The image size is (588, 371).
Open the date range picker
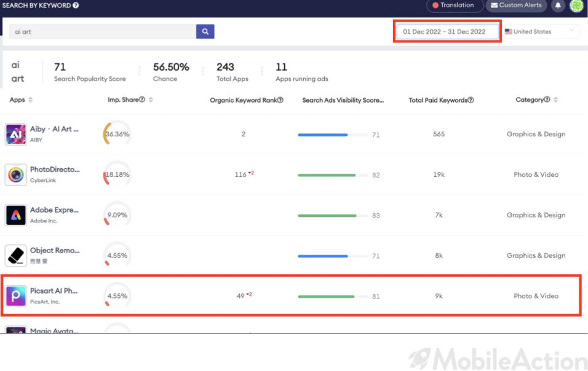(448, 31)
